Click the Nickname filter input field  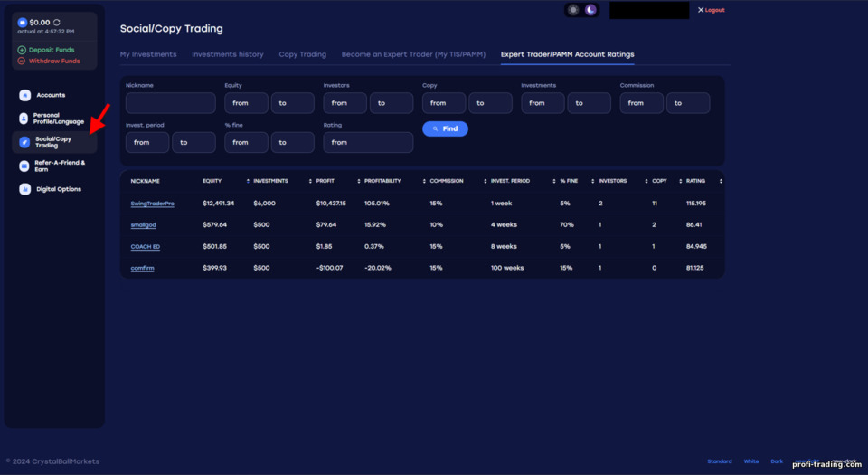[171, 103]
